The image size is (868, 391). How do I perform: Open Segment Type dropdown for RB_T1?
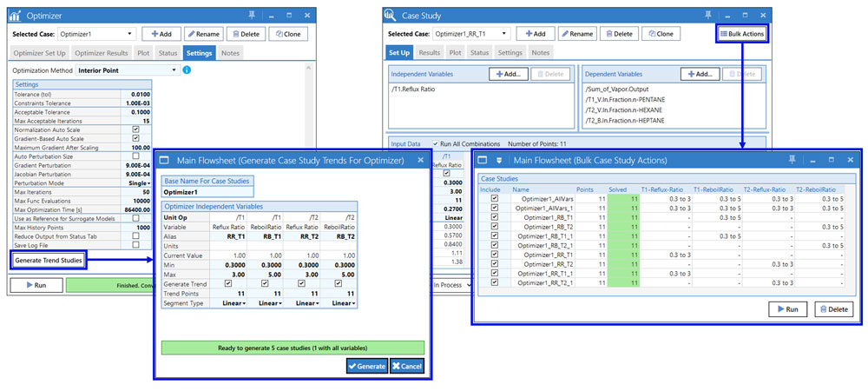click(265, 303)
